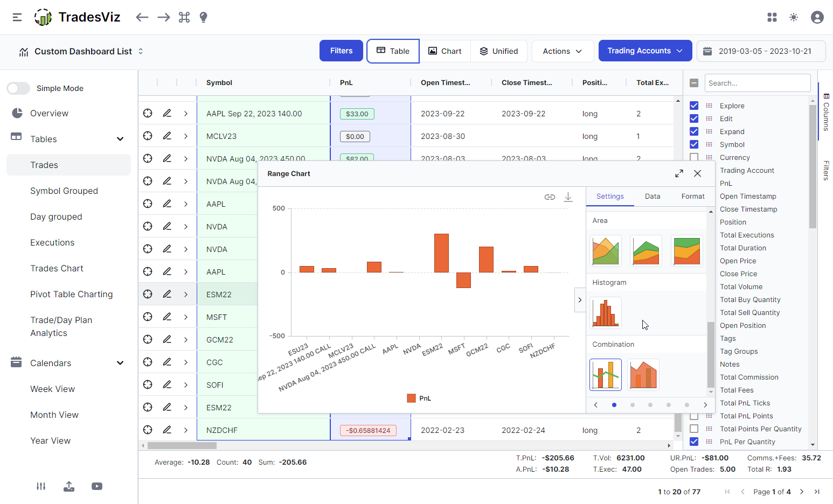Enable Total PnL Points column checkbox
Screen dimensions: 833x504
[694, 416]
